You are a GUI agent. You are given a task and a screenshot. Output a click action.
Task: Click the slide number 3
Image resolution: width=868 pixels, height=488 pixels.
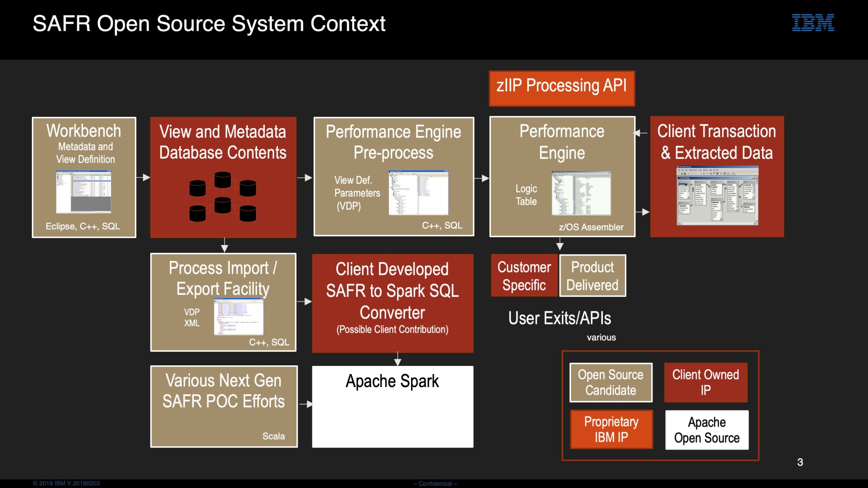[x=800, y=462]
